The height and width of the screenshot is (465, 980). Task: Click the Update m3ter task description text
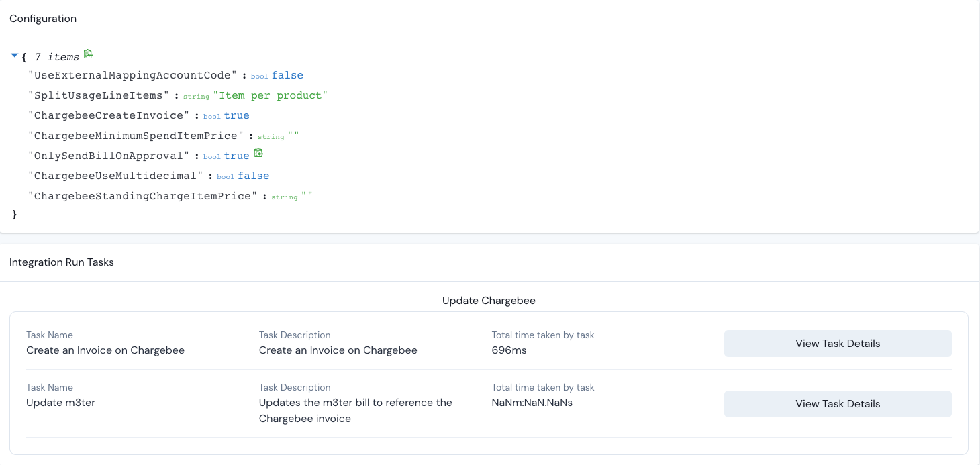tap(356, 411)
